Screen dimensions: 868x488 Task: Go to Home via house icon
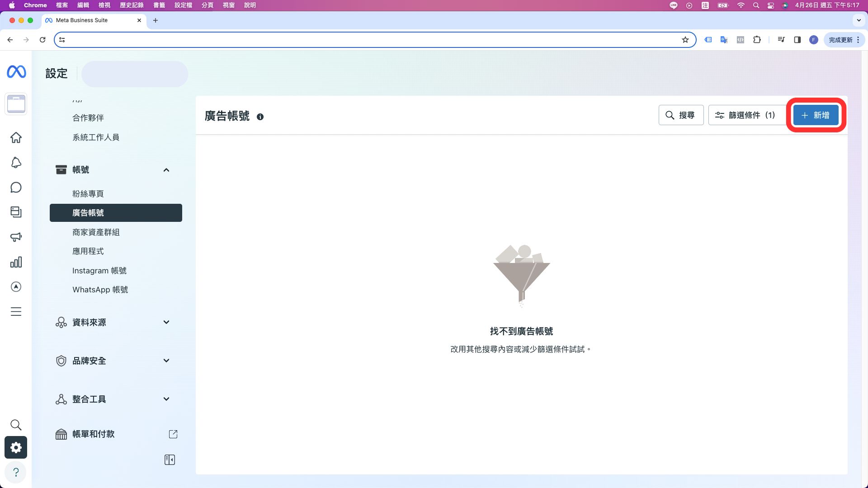[x=16, y=137]
